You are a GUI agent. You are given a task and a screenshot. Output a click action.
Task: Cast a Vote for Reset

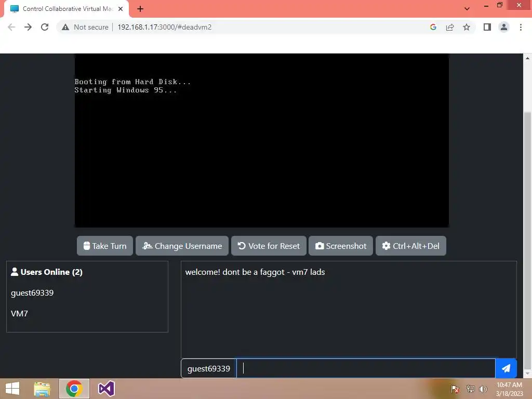click(x=269, y=246)
